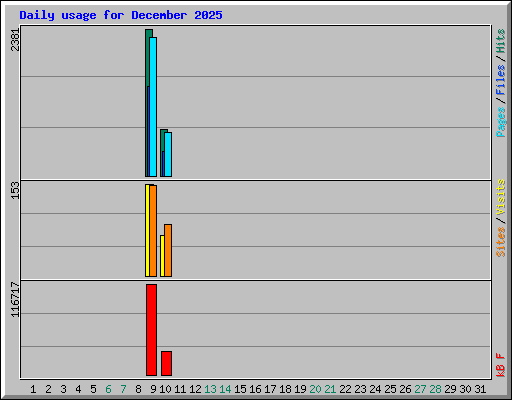Click day label 15 on the x-axis
Screen dimensions: 512x400
coord(240,389)
